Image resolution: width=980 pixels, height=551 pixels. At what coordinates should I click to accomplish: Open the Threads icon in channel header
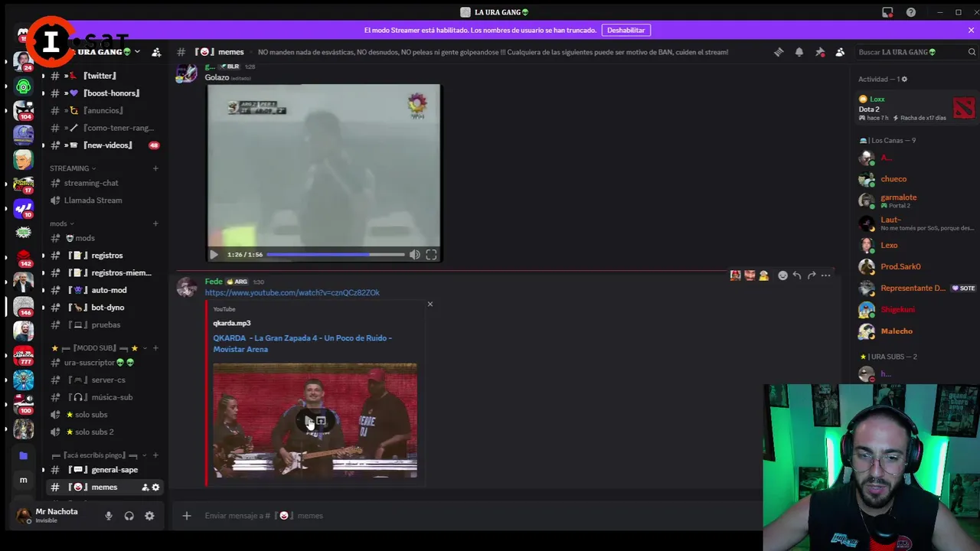pyautogui.click(x=779, y=52)
